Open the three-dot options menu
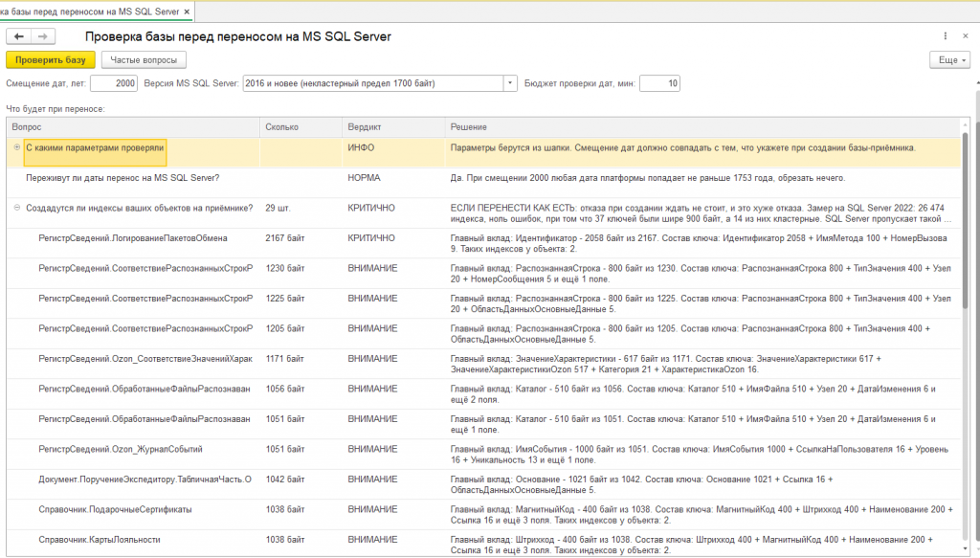Screen dimensions: 980x558 [945, 36]
